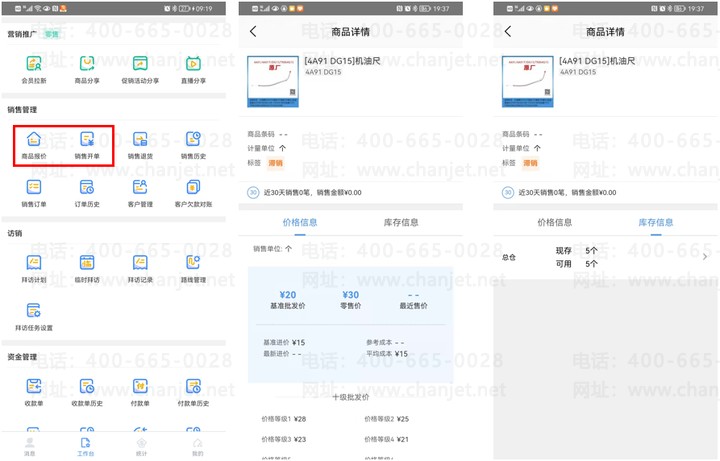
Task: Tap the ¥30 零售价 value
Action: (350, 295)
